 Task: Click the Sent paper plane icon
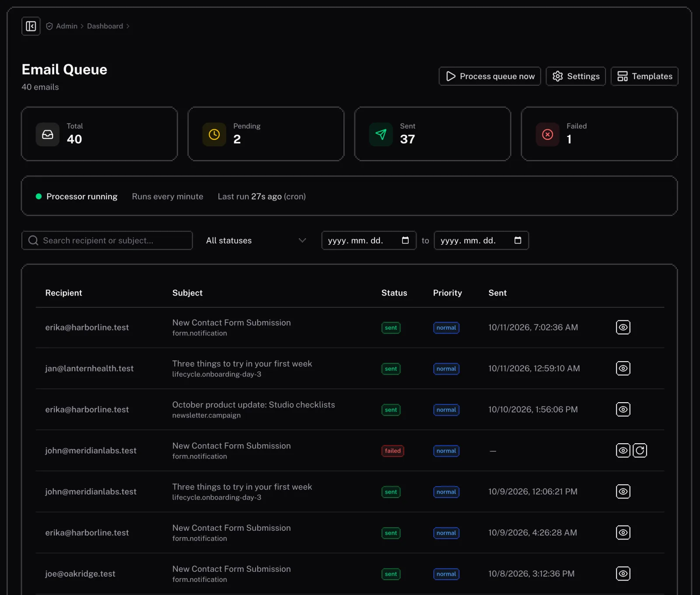pos(381,135)
